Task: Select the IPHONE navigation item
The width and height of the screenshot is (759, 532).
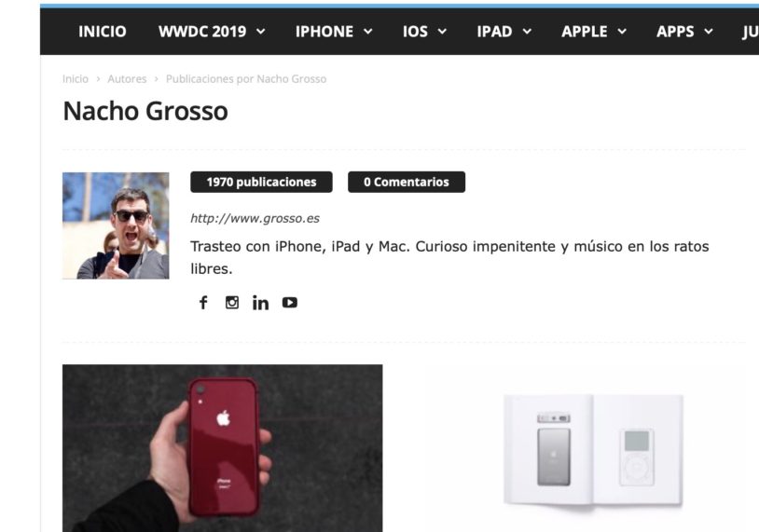Action: pyautogui.click(x=324, y=32)
